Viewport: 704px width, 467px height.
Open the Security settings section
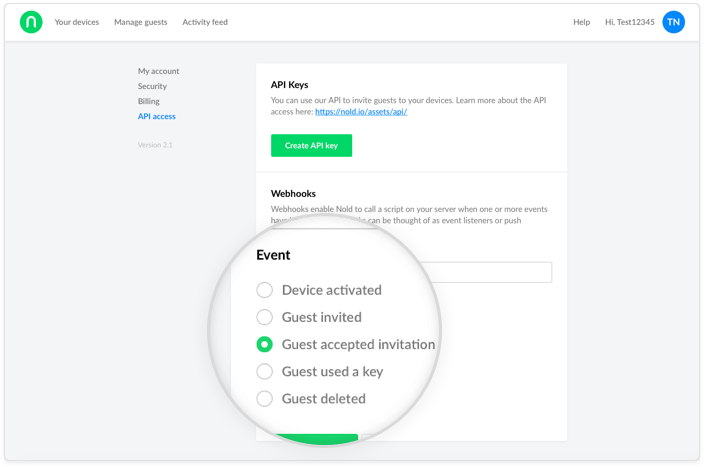(x=153, y=86)
